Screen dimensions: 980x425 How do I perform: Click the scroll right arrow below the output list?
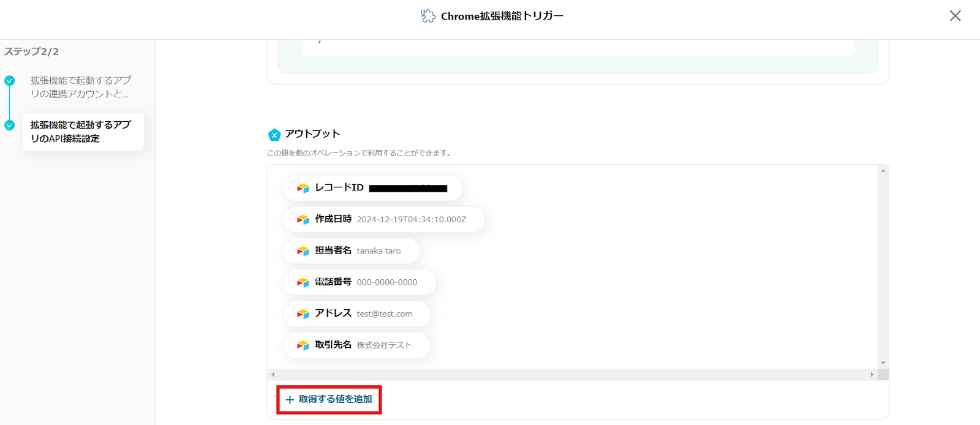click(872, 374)
